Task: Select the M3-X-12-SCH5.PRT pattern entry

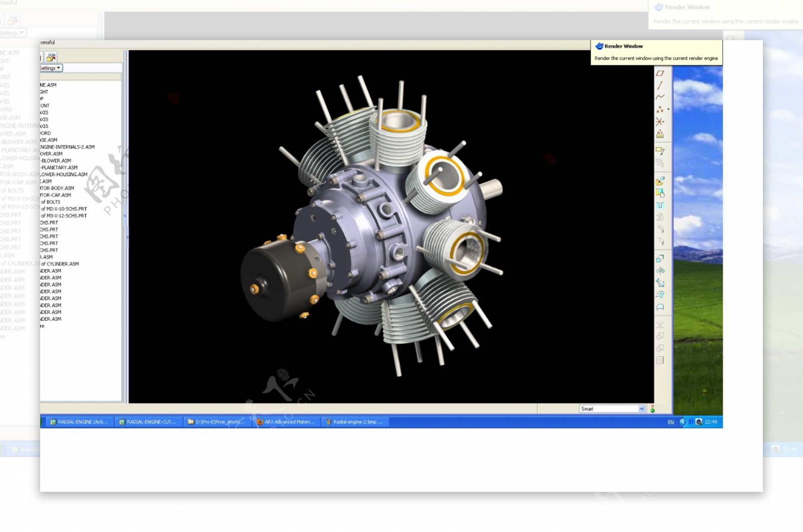Action: click(x=64, y=216)
